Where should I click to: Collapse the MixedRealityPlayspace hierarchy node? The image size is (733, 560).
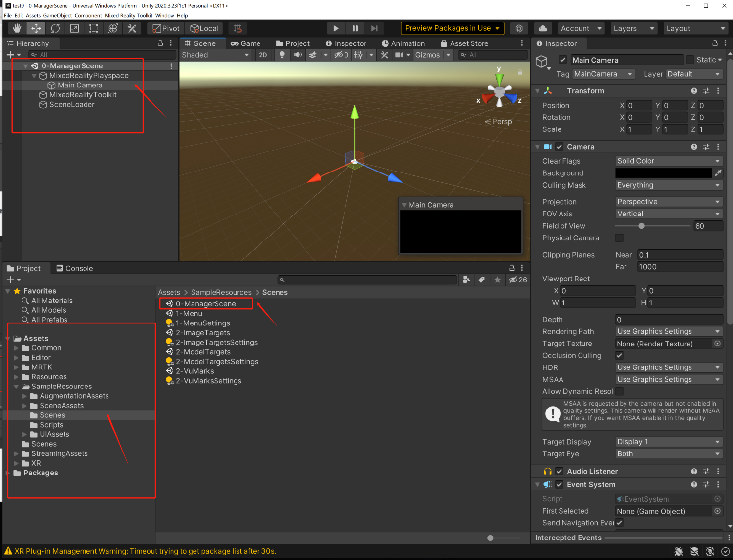[x=34, y=76]
